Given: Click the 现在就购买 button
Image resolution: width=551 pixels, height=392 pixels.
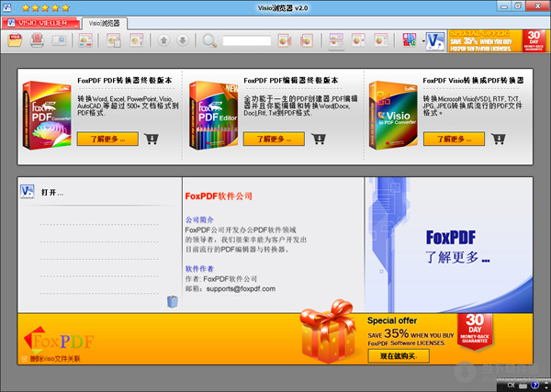Looking at the screenshot, I should pyautogui.click(x=399, y=356).
